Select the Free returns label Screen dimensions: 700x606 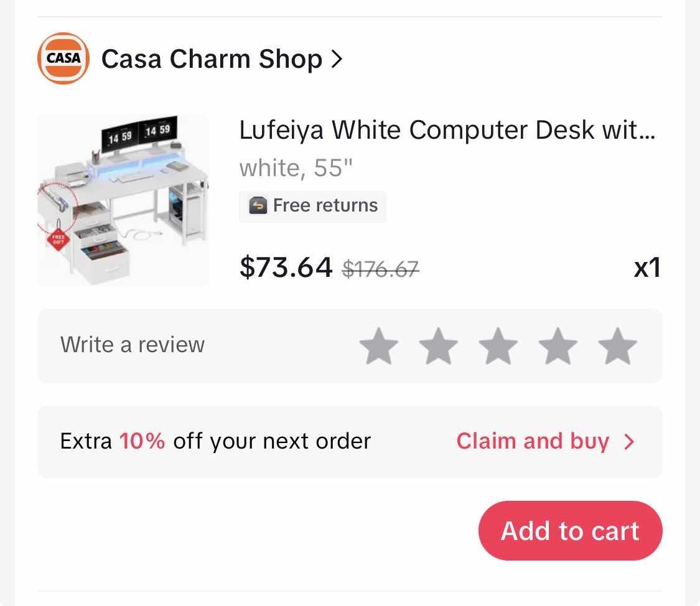coord(325,206)
